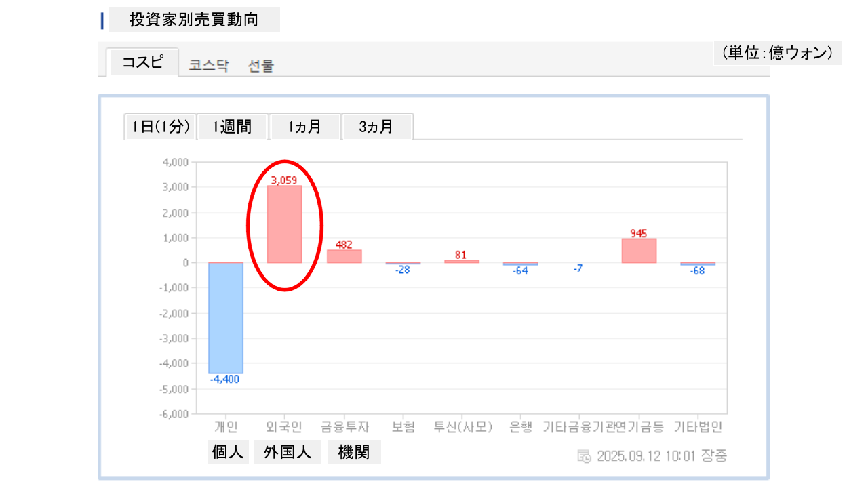This screenshot has height=488, width=868.
Task: Choose the 1ヵ月 period tab
Action: pyautogui.click(x=304, y=127)
